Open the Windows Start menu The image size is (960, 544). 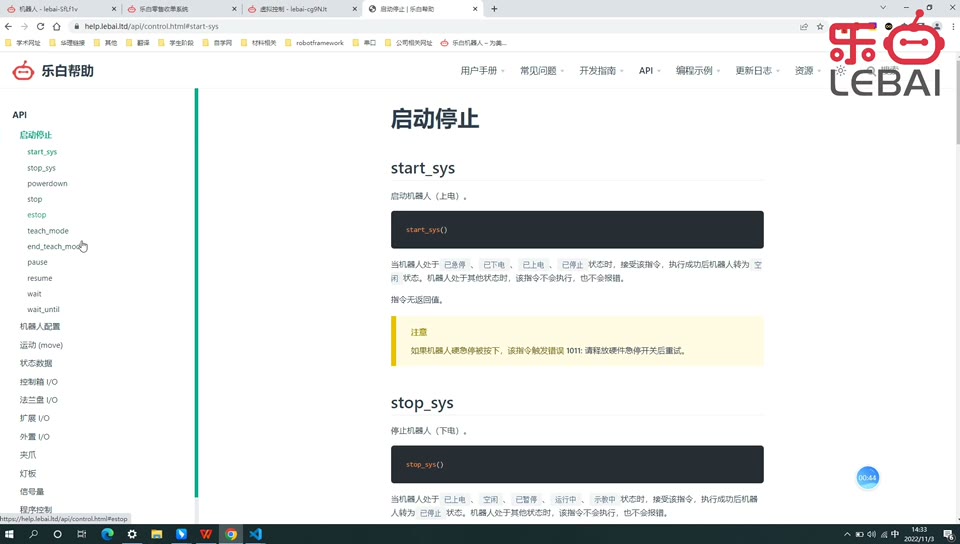coord(9,534)
